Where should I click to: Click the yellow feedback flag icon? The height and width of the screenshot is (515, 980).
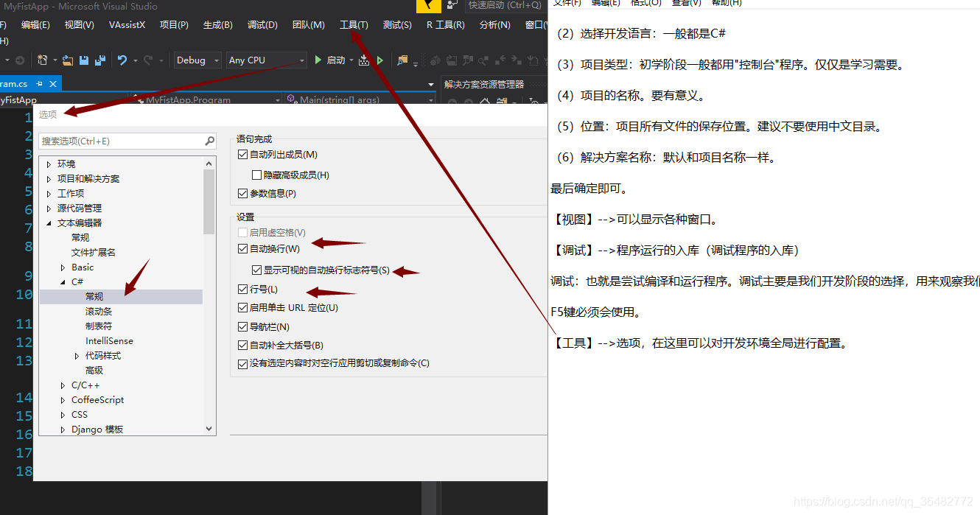point(429,6)
